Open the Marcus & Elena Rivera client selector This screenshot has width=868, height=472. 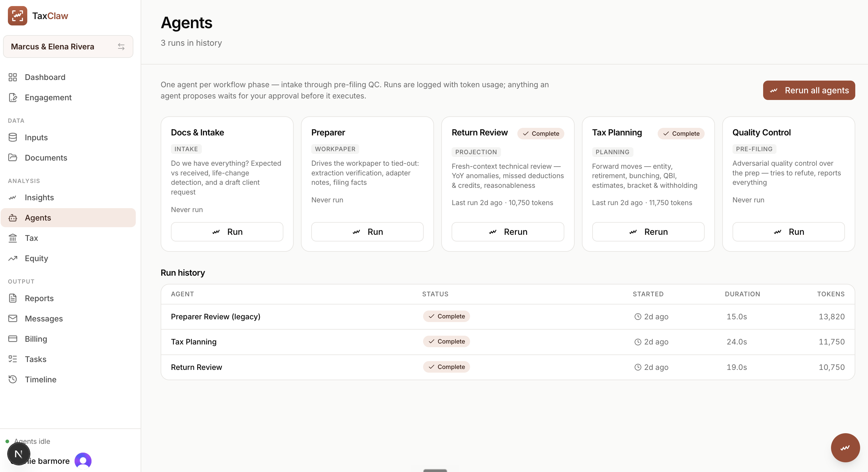coord(68,47)
